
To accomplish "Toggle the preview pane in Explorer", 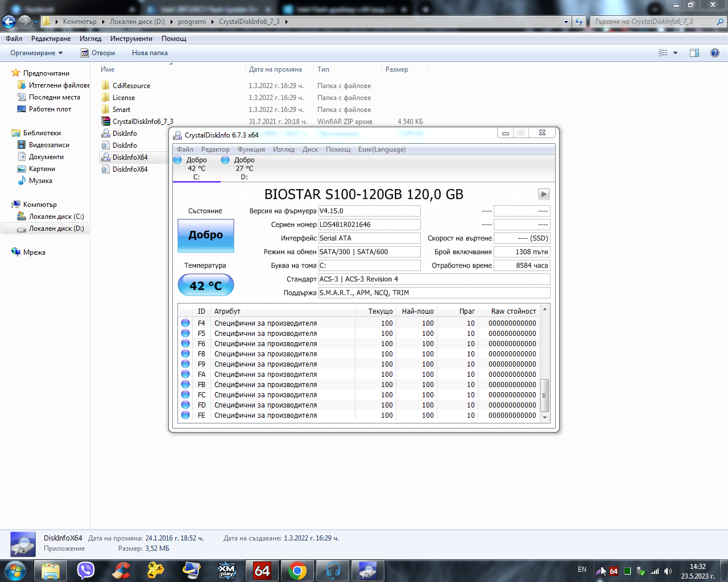I will (694, 53).
